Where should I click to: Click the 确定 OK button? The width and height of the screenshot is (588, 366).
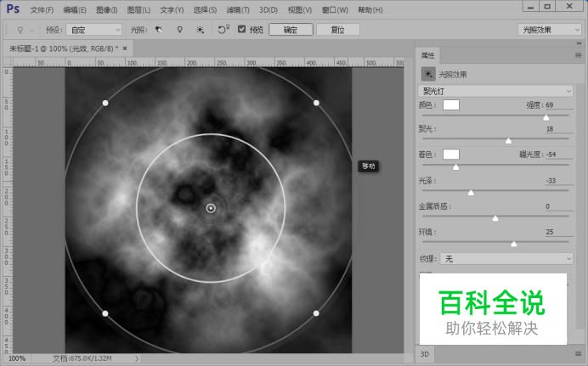(291, 30)
